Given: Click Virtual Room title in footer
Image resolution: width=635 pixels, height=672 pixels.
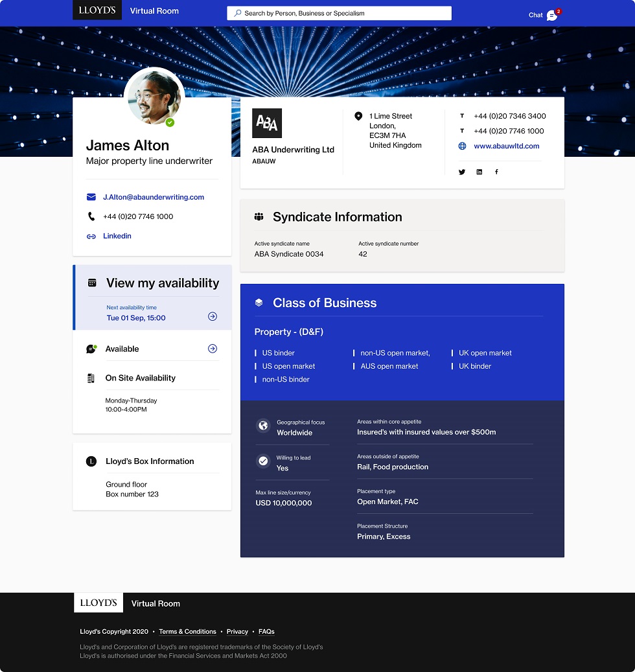Looking at the screenshot, I should (x=156, y=603).
